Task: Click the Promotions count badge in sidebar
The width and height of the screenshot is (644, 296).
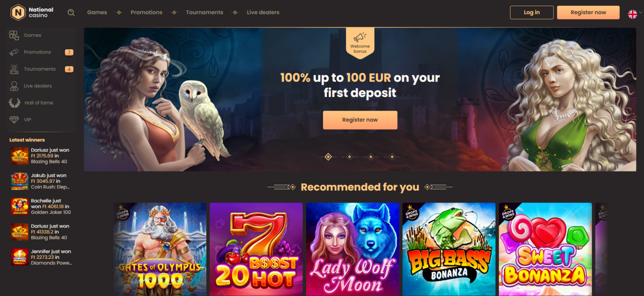Action: [x=69, y=52]
